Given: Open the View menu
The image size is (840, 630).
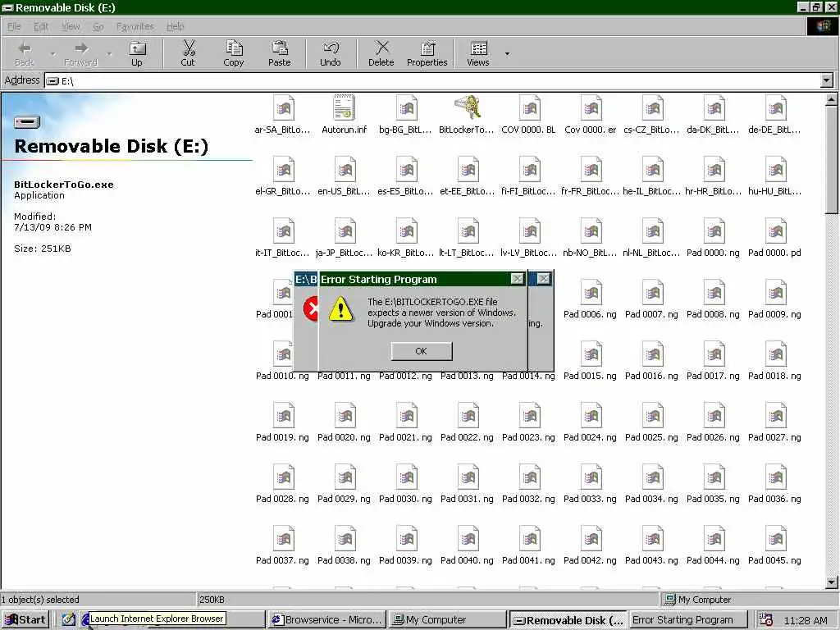Looking at the screenshot, I should 71,26.
